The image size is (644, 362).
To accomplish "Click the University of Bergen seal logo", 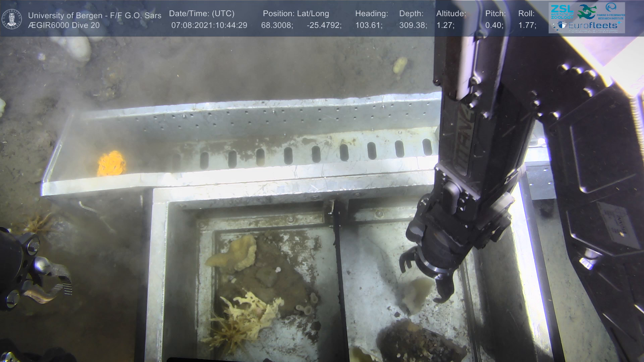I will [12, 19].
